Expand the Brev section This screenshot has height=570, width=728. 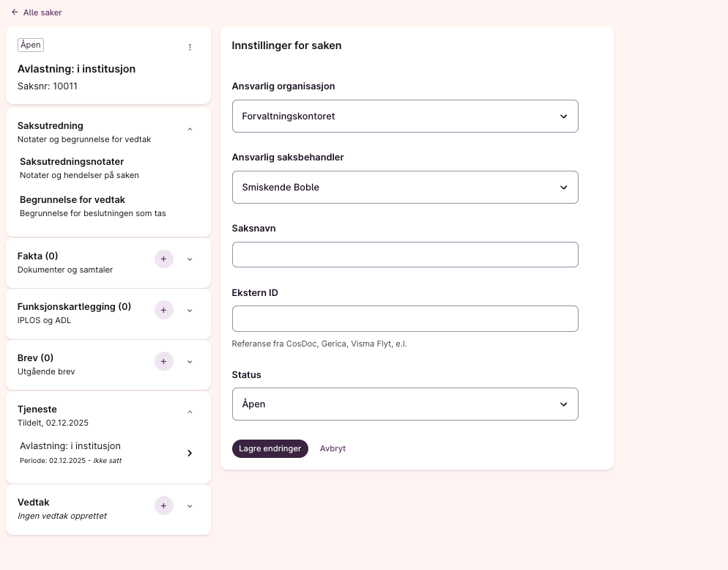190,362
